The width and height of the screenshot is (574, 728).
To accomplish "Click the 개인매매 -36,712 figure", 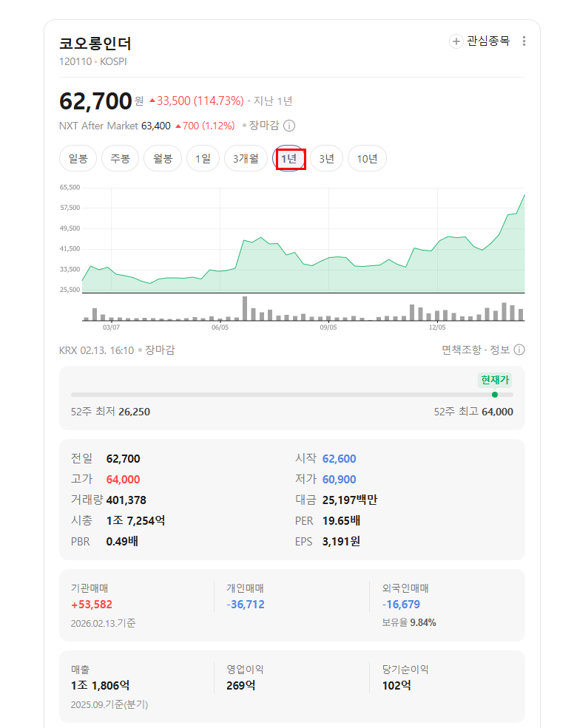I will pos(246,605).
